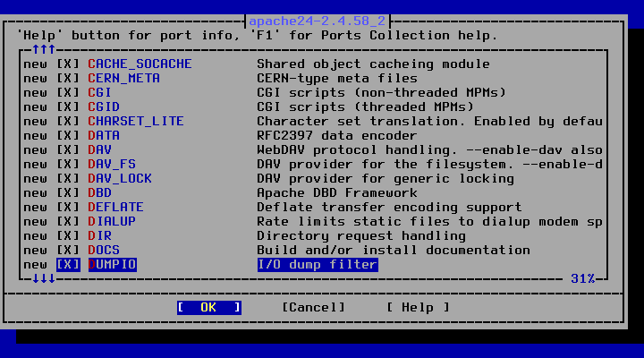
Task: Select the CACHE_SOCACHE option name
Action: pyautogui.click(x=140, y=64)
